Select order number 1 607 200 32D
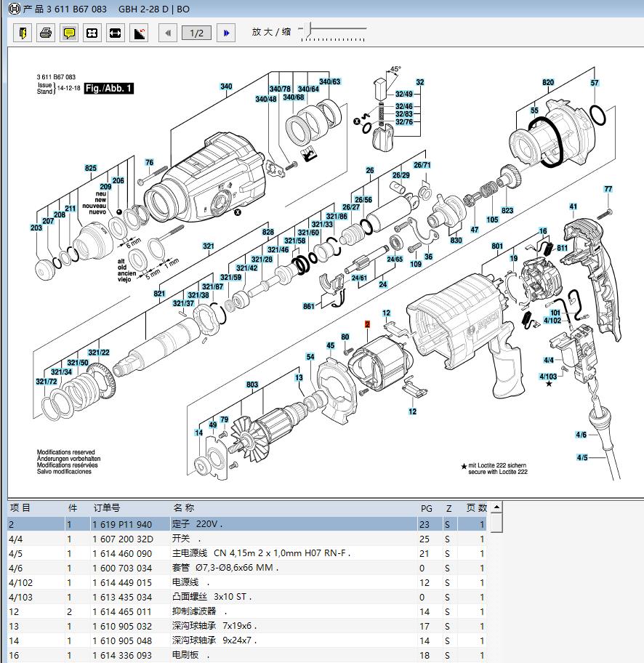Image resolution: width=644 pixels, height=663 pixels. click(x=123, y=539)
